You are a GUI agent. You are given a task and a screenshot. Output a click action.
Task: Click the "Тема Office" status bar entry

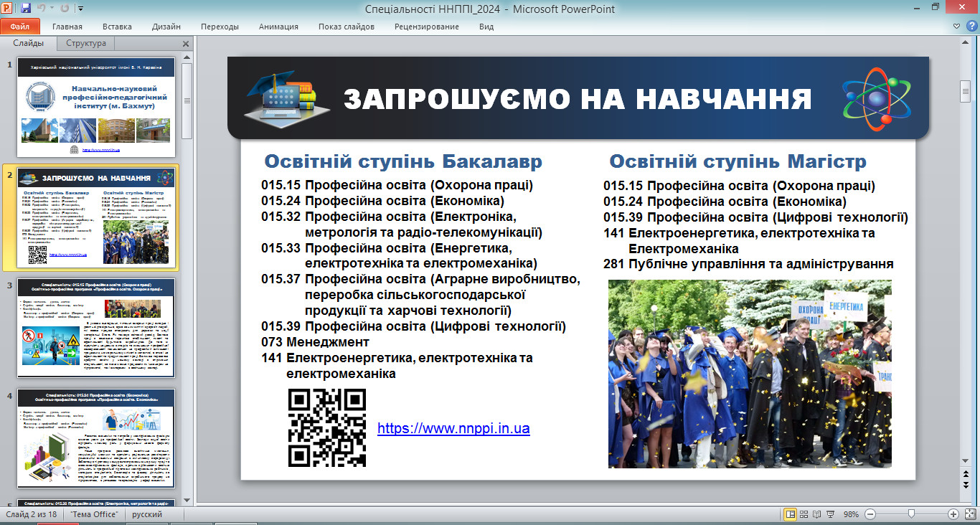(95, 515)
